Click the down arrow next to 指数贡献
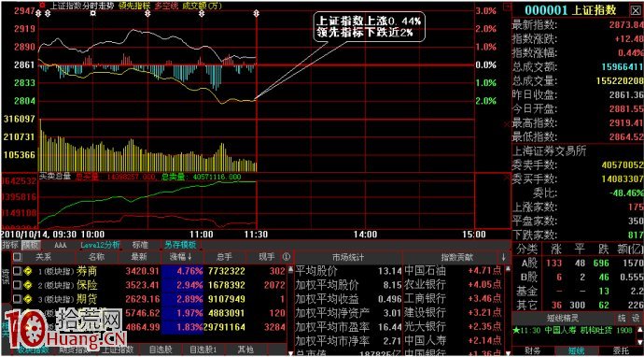 coord(503,257)
